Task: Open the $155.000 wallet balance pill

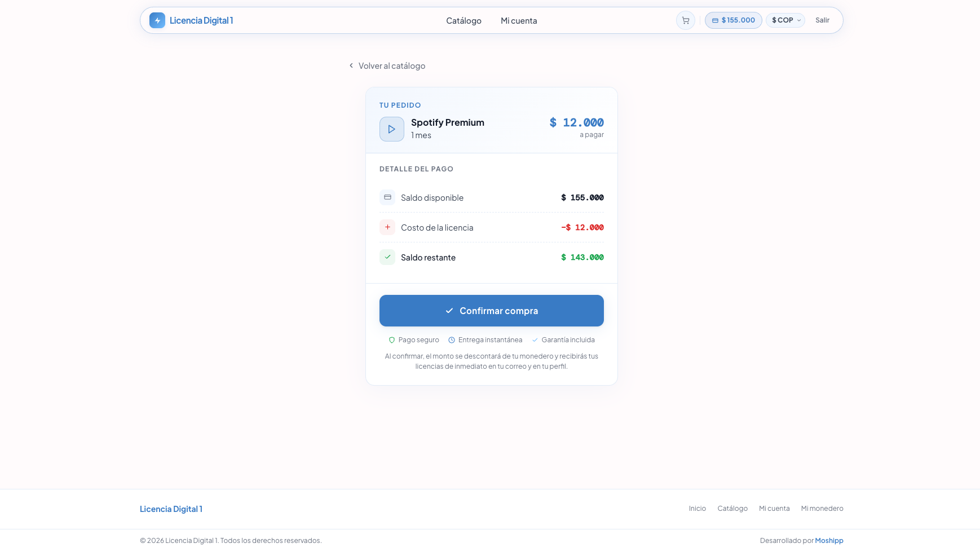Action: click(733, 20)
